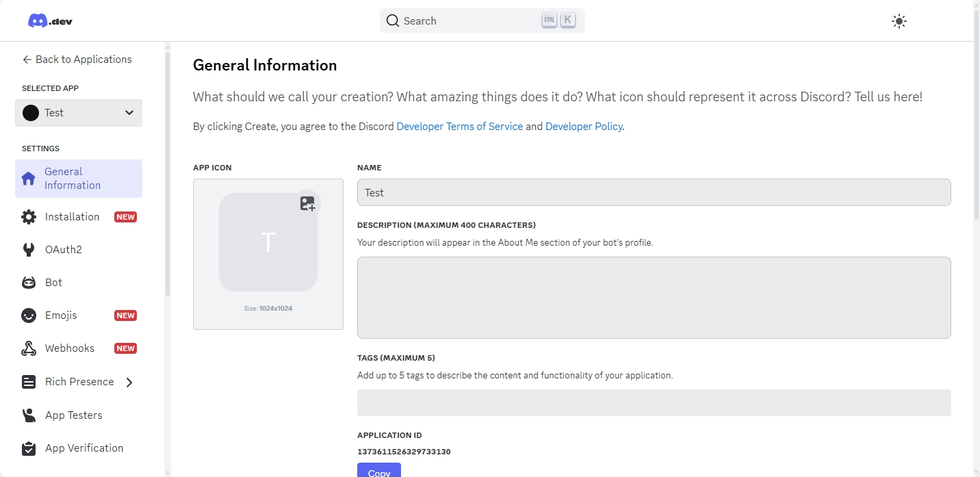Go to the Bot section
Viewport: 980px width, 477px height.
(79, 283)
